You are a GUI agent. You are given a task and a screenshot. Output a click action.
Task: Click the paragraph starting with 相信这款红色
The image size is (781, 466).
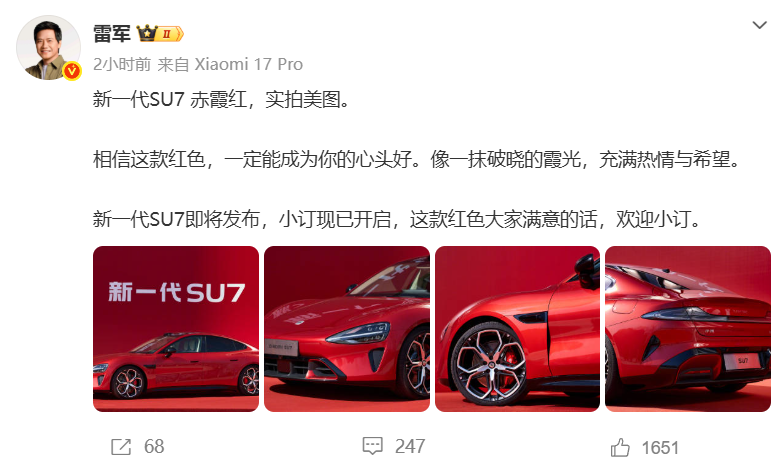click(417, 159)
